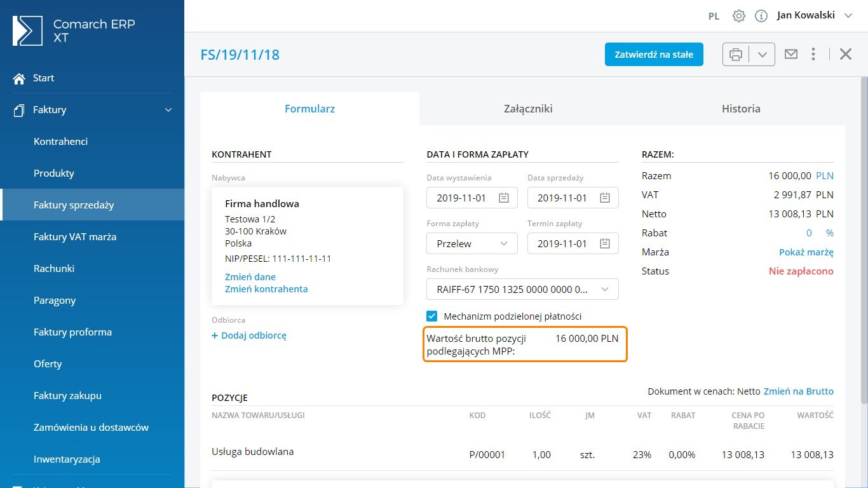Screen dimensions: 868x488
Task: Edit the Rabat percentage value 0
Action: coord(810,233)
